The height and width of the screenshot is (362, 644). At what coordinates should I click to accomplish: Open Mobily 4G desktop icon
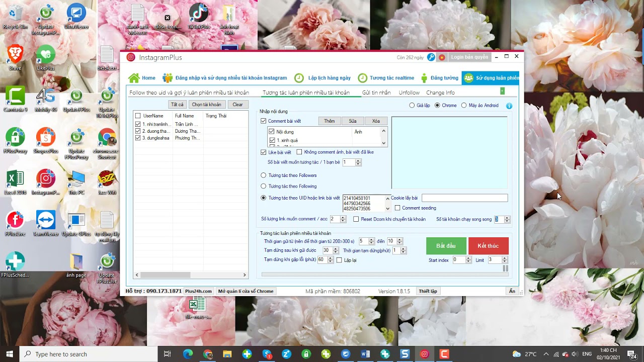coord(45,99)
